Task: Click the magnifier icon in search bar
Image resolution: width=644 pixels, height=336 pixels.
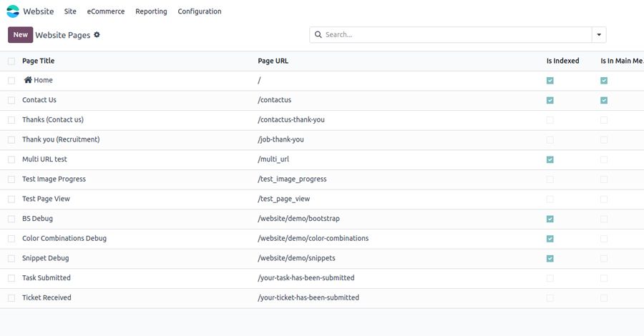Action: (x=318, y=34)
